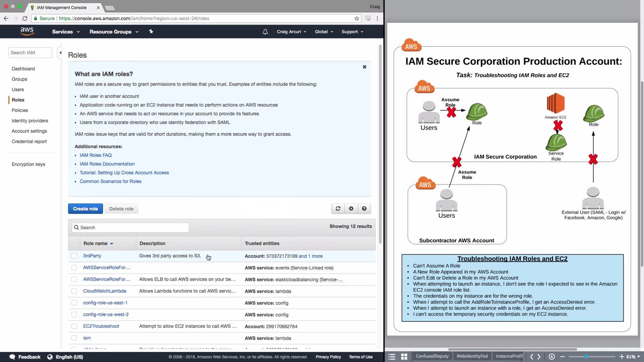This screenshot has height=362, width=644.
Task: Open Identity providers in IAM sidebar
Action: click(30, 121)
